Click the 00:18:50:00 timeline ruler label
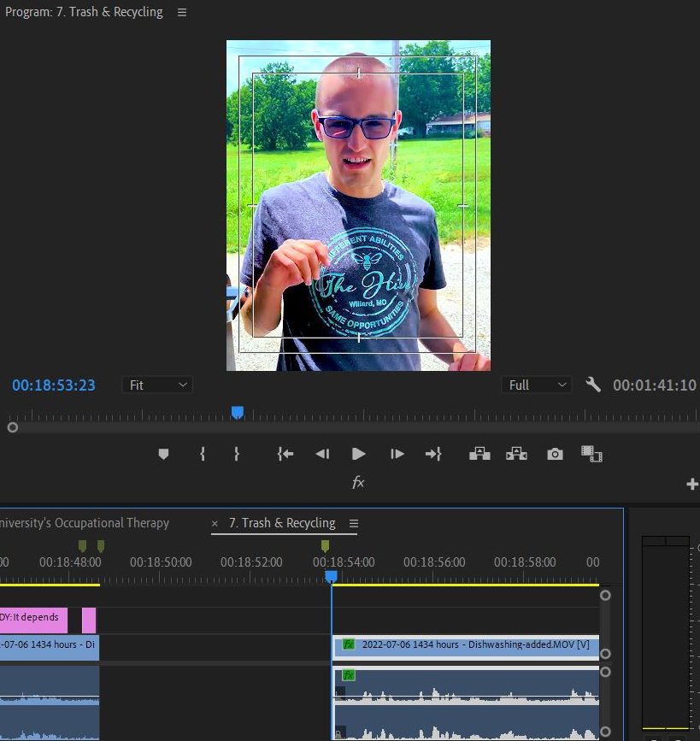 click(161, 562)
